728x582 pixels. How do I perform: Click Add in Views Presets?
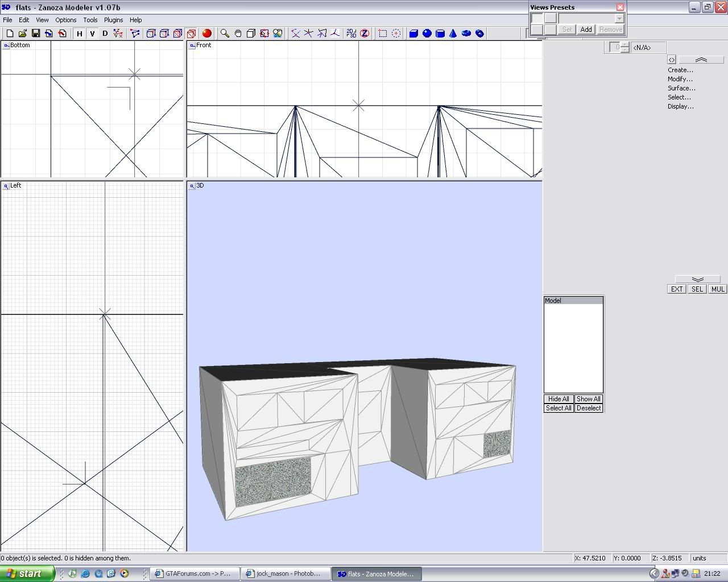pyautogui.click(x=586, y=30)
